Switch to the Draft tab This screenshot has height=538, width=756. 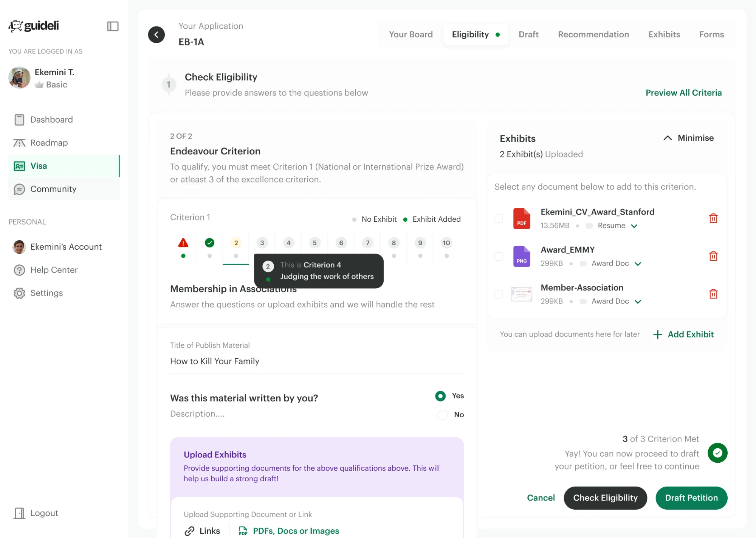click(528, 34)
